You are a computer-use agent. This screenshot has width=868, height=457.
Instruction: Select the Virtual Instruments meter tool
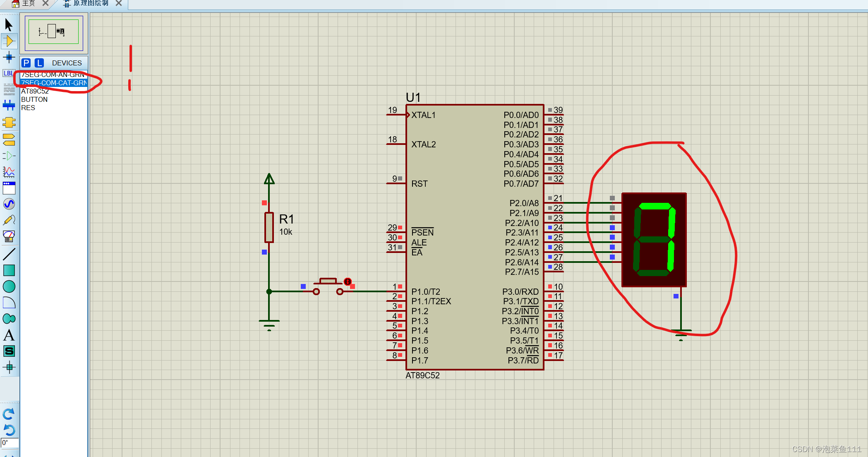coord(9,236)
